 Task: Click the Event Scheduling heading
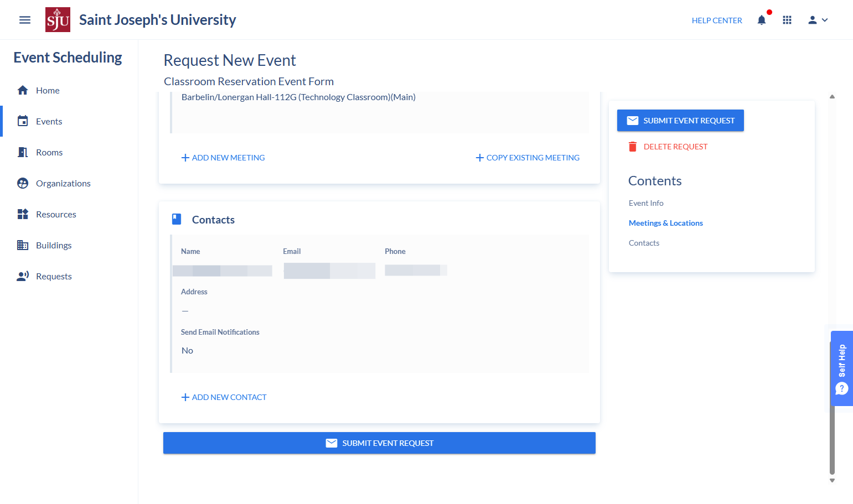(x=68, y=58)
